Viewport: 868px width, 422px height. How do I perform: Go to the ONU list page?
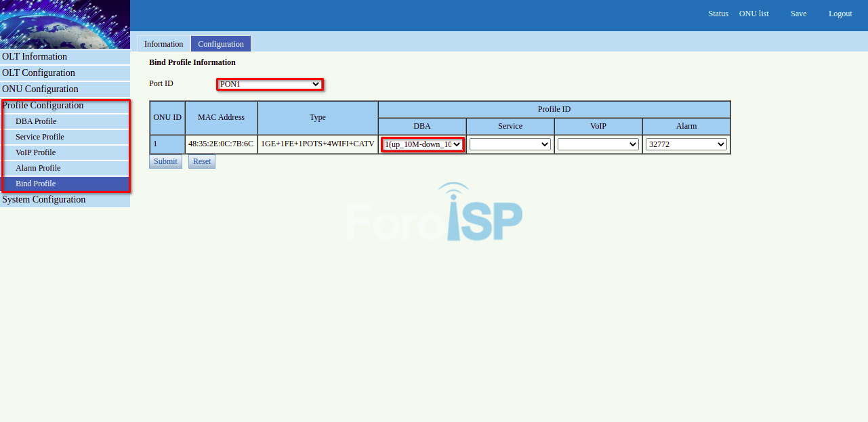pos(753,14)
